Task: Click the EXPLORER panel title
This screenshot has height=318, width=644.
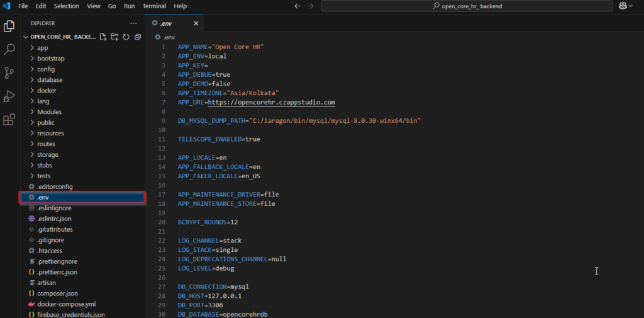Action: coord(43,23)
